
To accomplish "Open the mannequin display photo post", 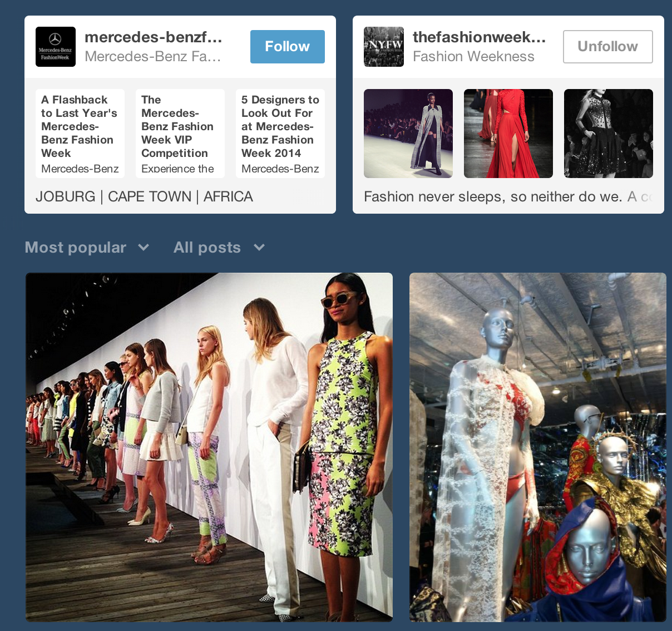I will click(538, 447).
